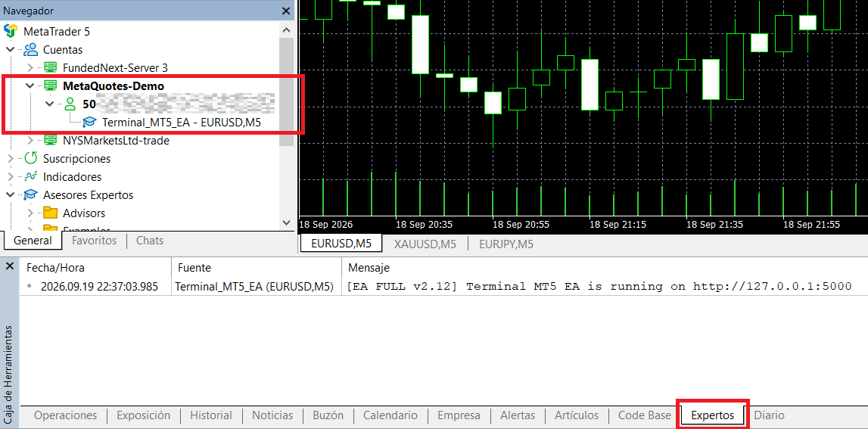
Task: Click the Navegador panel title
Action: click(x=26, y=11)
